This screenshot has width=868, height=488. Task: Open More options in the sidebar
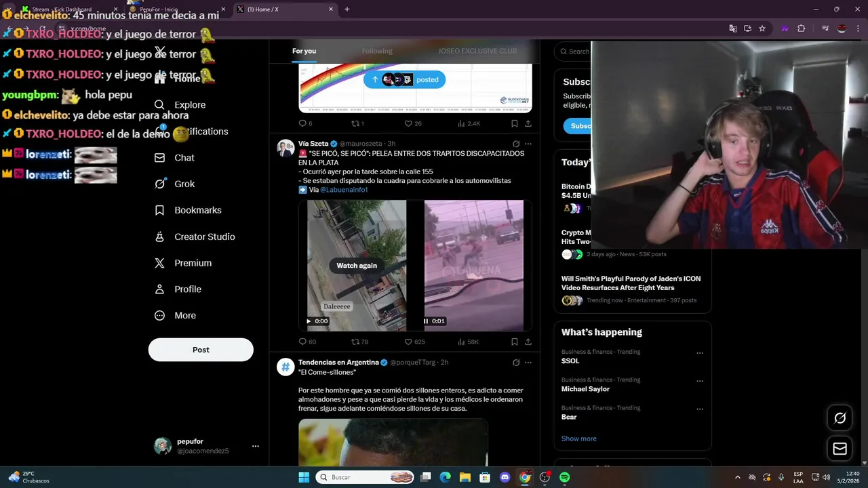point(176,316)
